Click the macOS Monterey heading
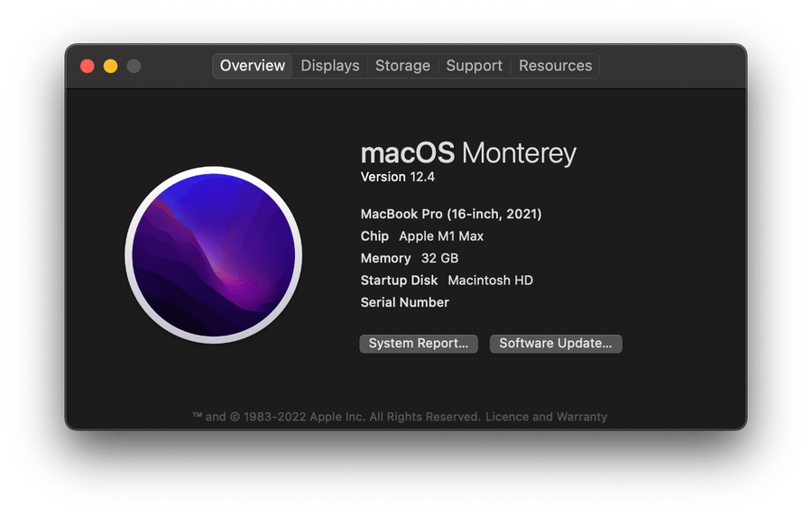Viewport: 812px width, 516px height. pyautogui.click(x=468, y=153)
